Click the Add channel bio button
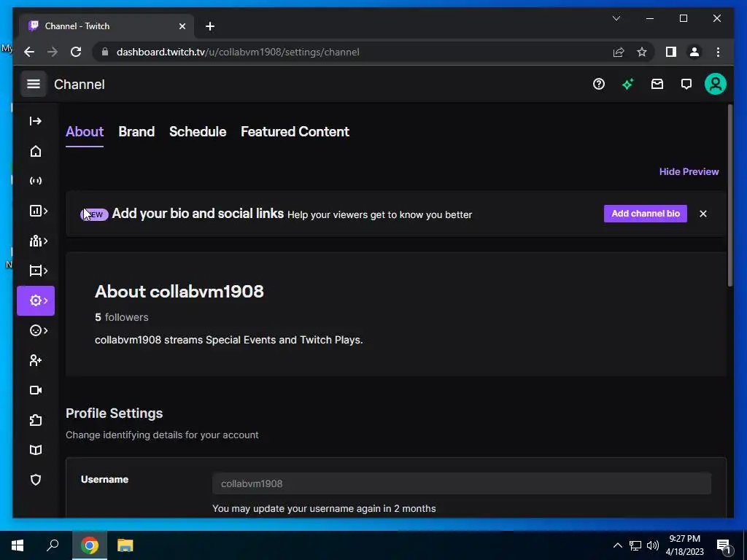 pos(646,214)
